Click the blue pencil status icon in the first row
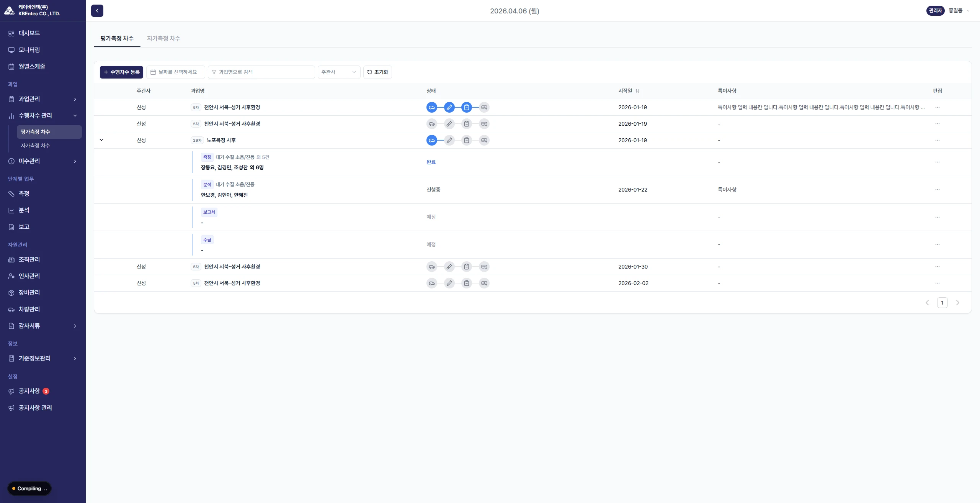This screenshot has height=503, width=980. 449,107
